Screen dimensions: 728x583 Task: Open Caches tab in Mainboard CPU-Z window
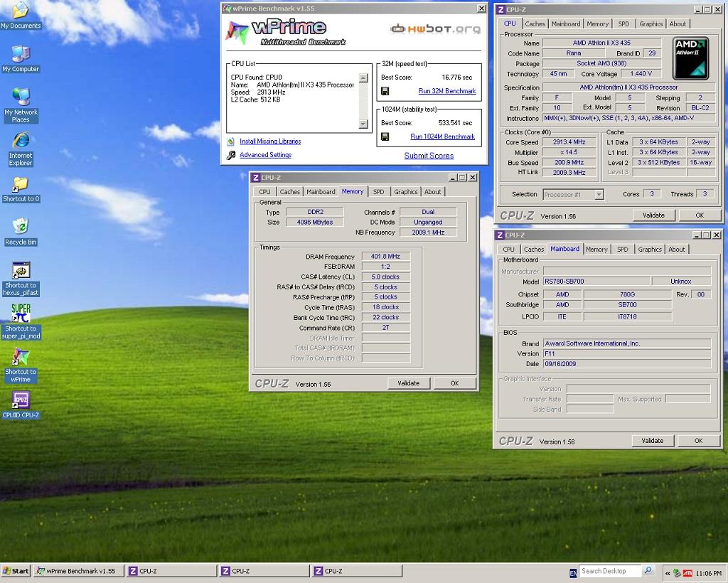click(x=534, y=250)
